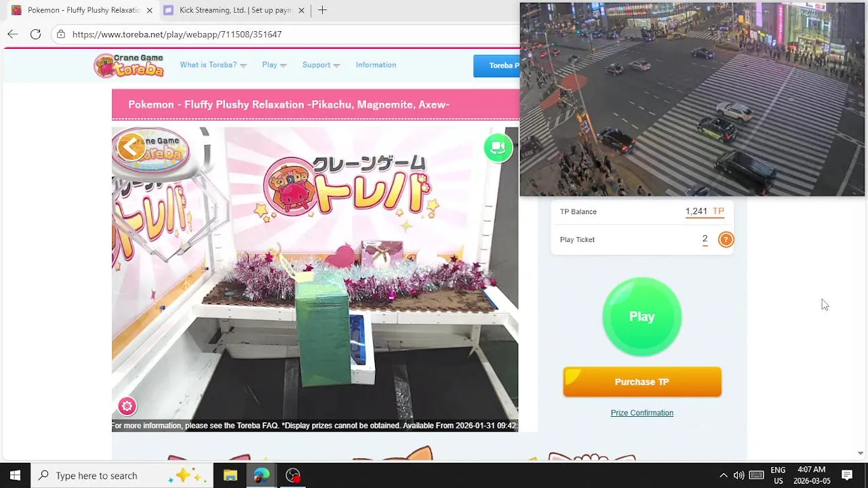Open the touch keyboard tray icon

[757, 475]
